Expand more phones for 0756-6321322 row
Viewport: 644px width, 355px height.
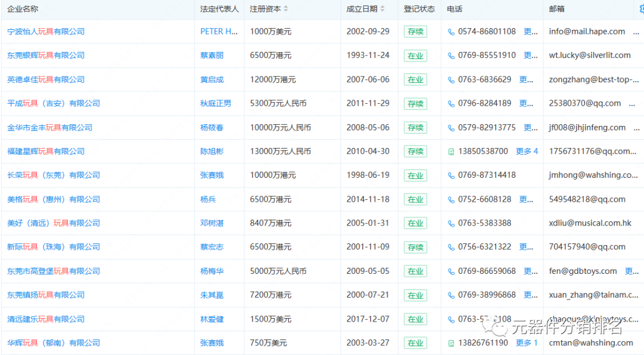pyautogui.click(x=526, y=247)
